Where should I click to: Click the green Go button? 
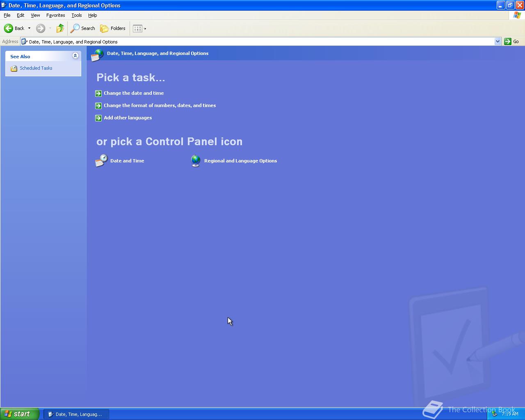[x=512, y=41]
